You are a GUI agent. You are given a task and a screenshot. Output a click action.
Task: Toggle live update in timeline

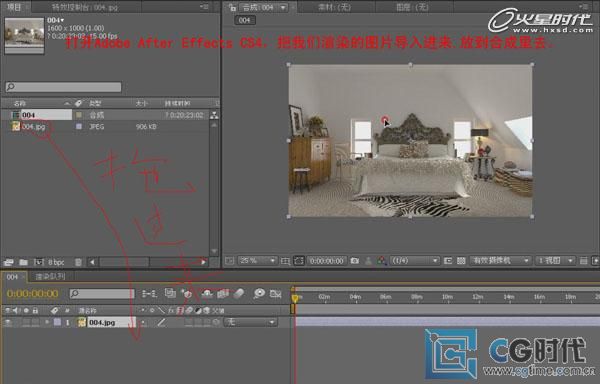pos(170,293)
